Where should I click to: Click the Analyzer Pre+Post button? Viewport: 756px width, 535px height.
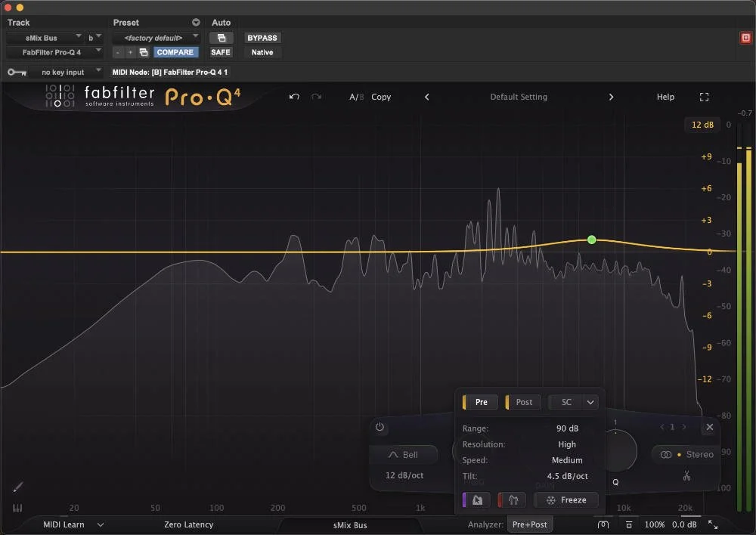click(x=529, y=524)
